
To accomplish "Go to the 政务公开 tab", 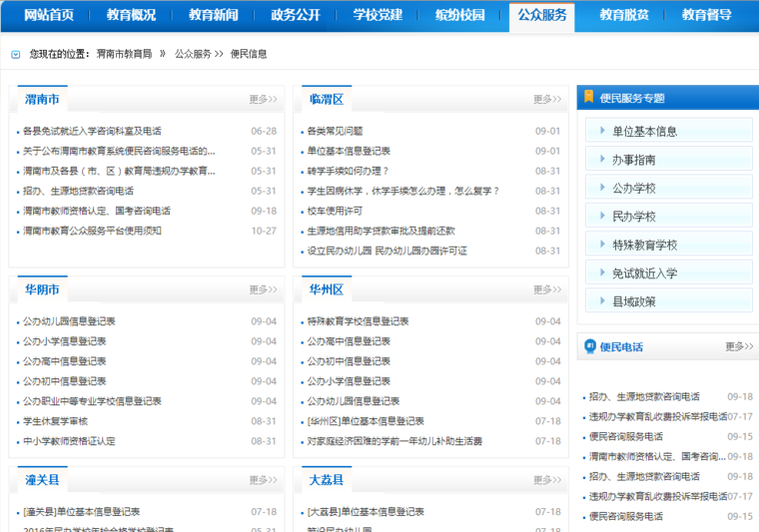I will (x=296, y=15).
